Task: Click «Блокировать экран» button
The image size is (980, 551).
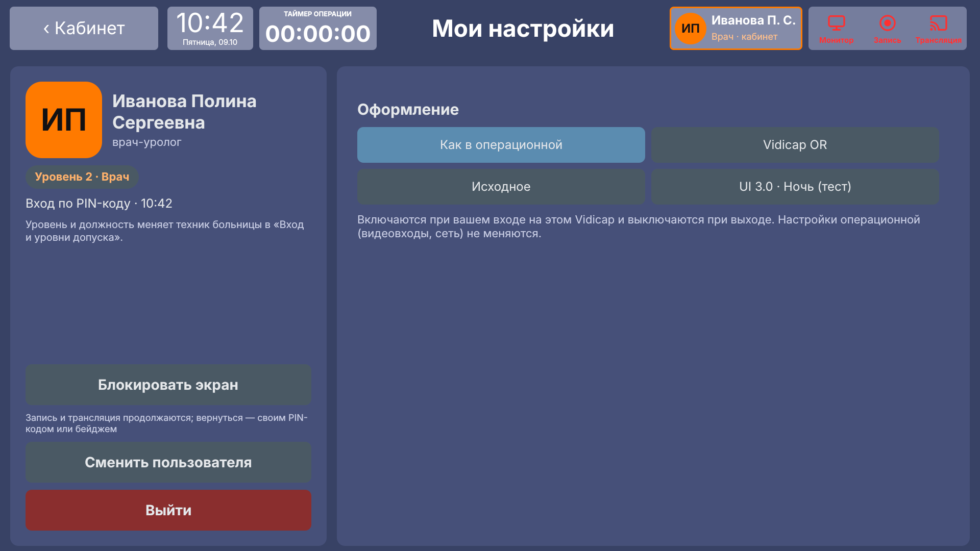Action: 168,385
